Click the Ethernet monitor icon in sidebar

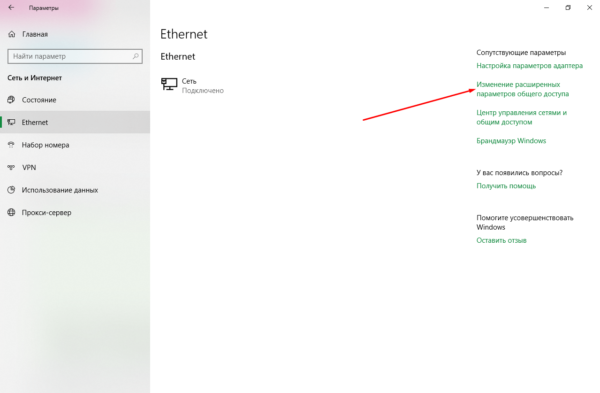(x=11, y=122)
